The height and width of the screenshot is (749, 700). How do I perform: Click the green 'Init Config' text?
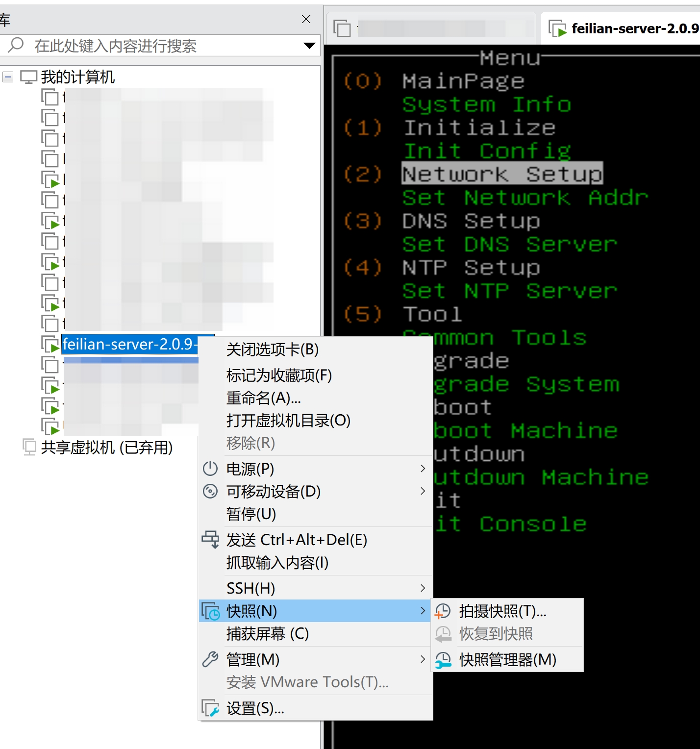tap(487, 151)
